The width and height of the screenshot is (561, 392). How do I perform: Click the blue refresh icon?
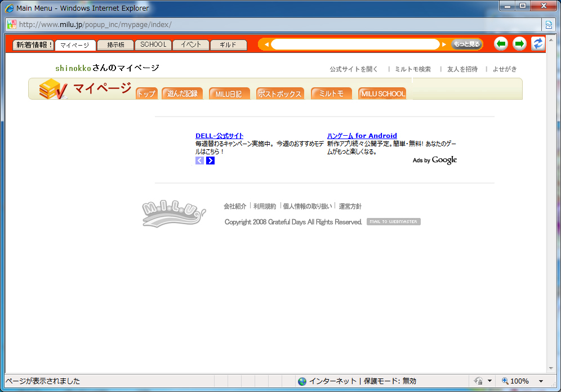click(x=538, y=44)
